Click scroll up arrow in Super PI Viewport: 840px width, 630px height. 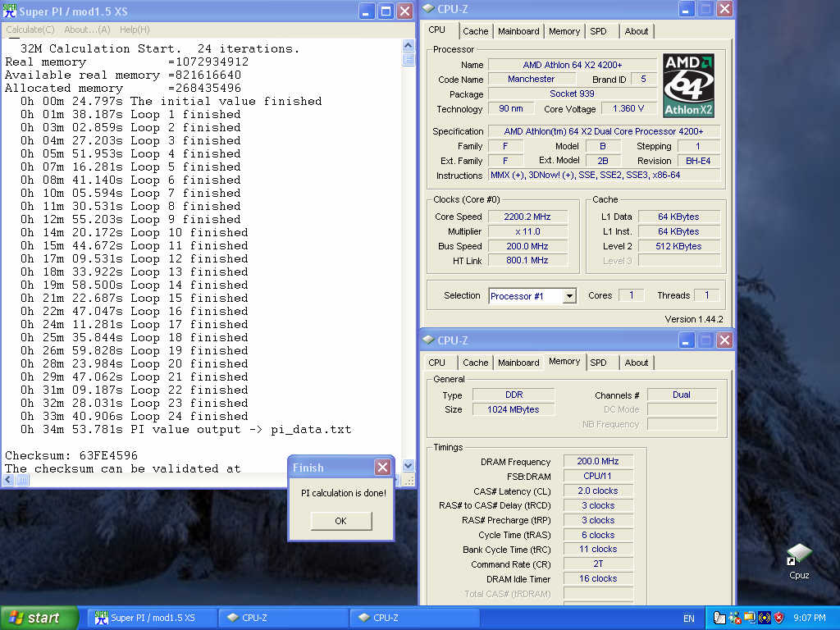click(409, 46)
